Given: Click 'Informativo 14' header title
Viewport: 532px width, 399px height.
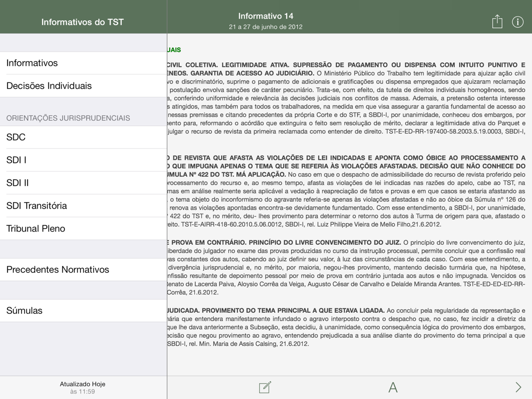Looking at the screenshot, I should (265, 16).
